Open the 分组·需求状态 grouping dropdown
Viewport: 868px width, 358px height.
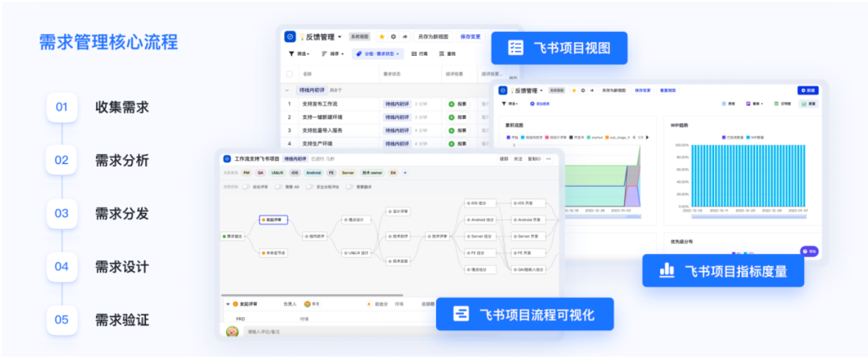pyautogui.click(x=377, y=54)
